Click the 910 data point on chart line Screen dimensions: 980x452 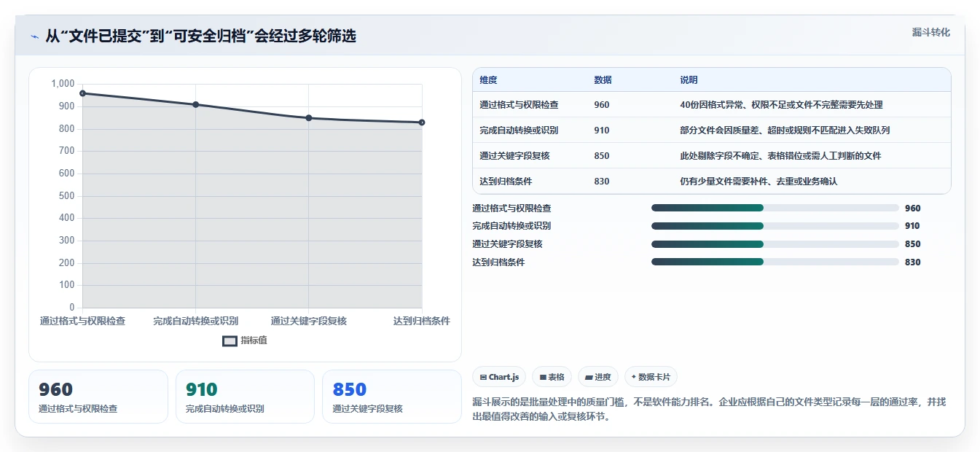click(195, 104)
